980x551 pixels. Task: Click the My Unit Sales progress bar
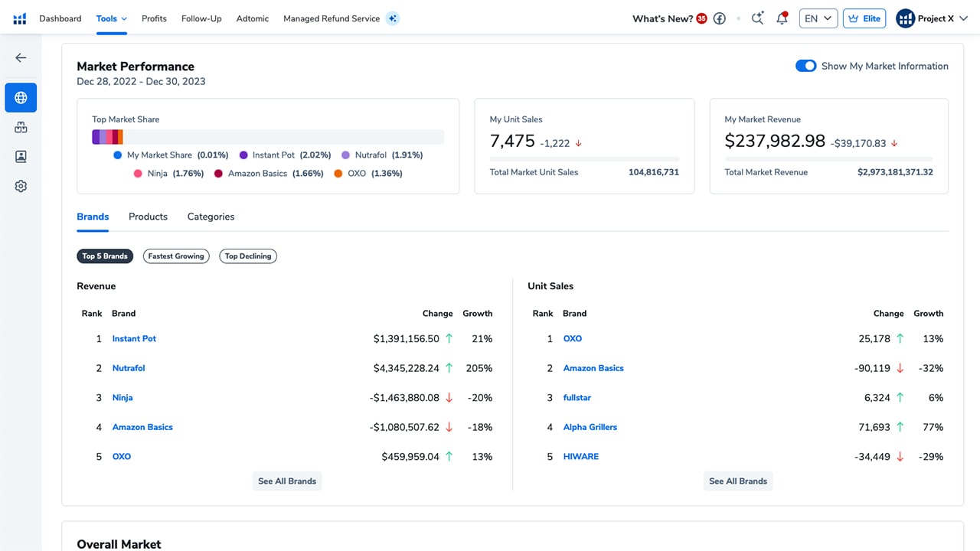point(584,159)
